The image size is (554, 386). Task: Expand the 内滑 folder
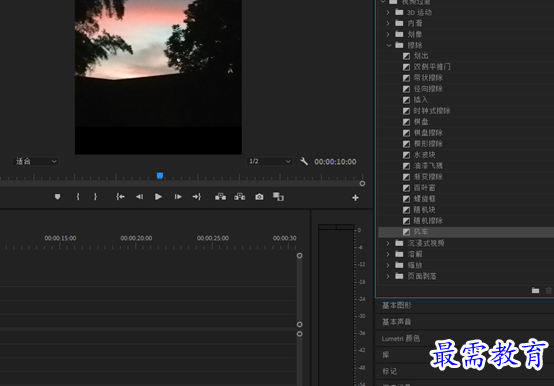click(x=388, y=23)
